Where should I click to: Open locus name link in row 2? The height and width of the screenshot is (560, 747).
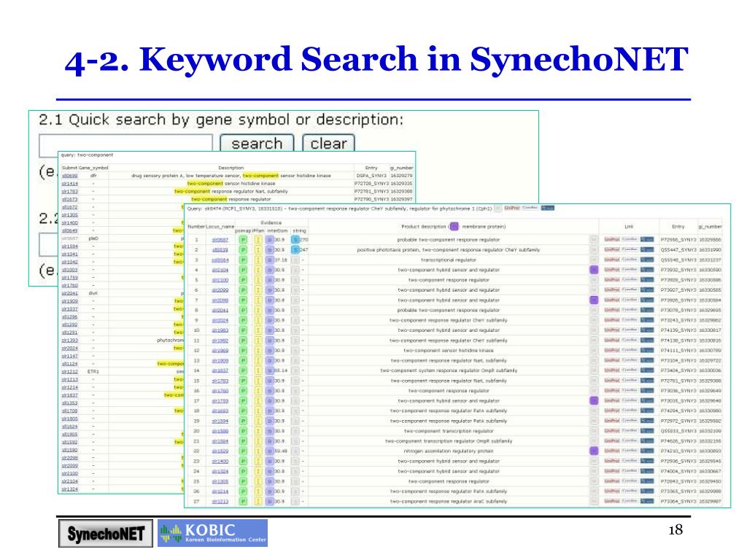click(220, 250)
